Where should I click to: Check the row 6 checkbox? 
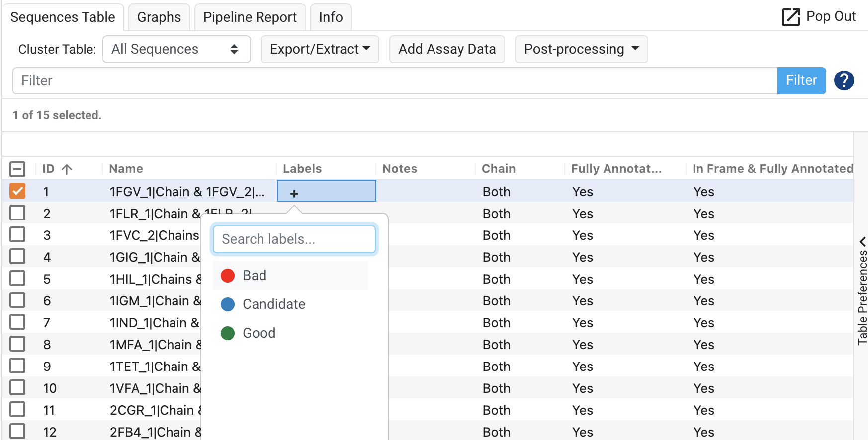(17, 300)
